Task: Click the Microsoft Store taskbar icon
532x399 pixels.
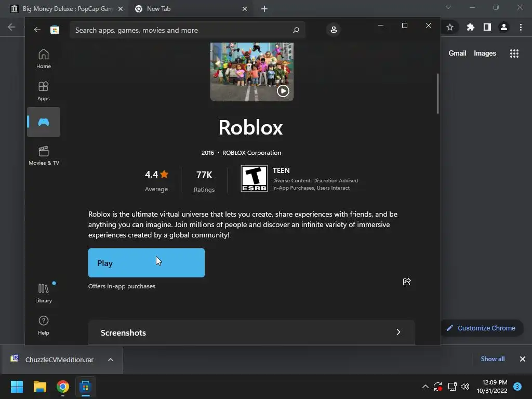Action: 86,387
